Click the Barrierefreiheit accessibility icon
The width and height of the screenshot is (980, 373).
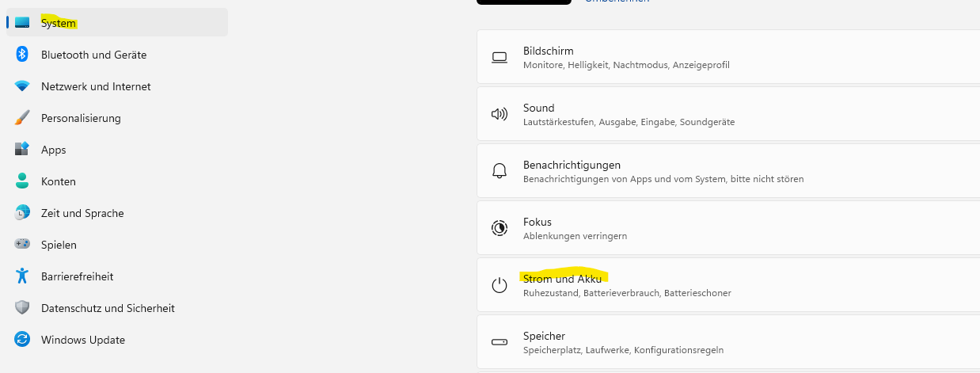pos(22,276)
